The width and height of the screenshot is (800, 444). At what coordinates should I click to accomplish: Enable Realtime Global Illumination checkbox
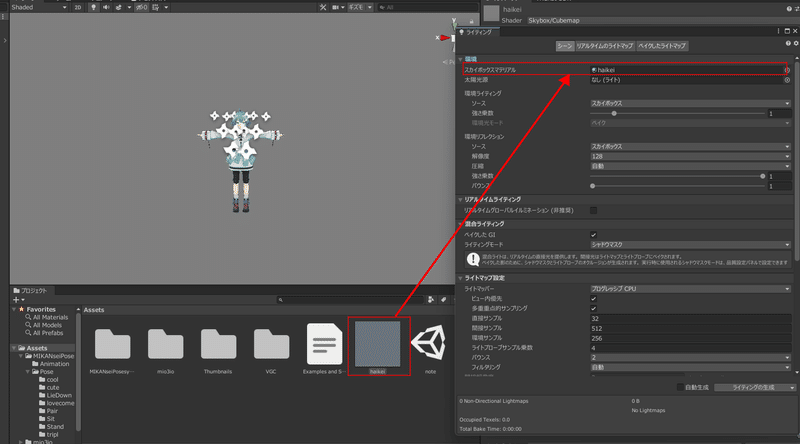(593, 210)
